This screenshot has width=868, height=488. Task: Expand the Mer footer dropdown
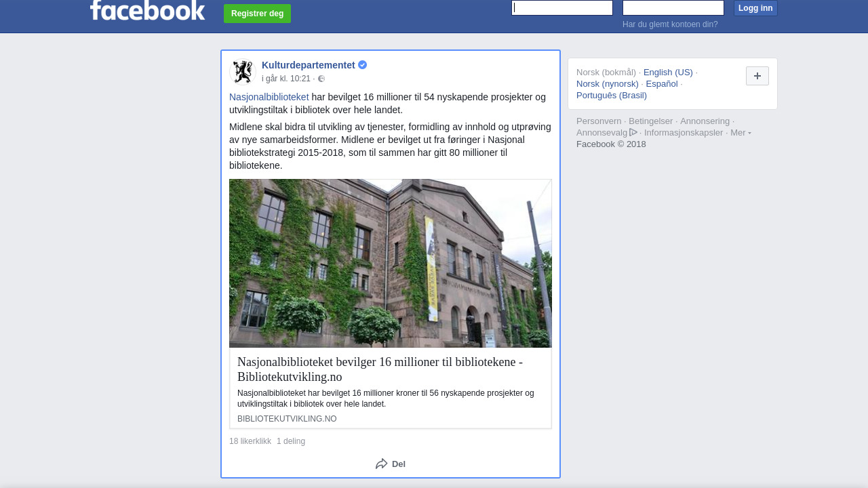pos(741,133)
